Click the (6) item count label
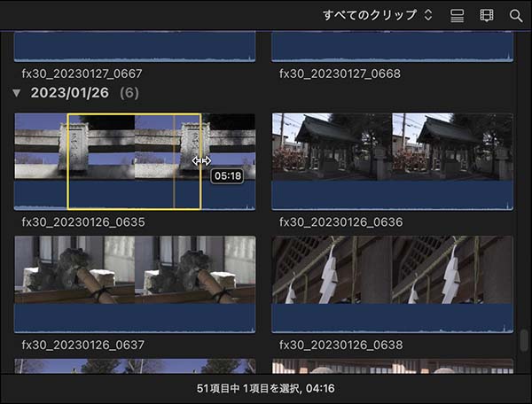 [x=129, y=93]
